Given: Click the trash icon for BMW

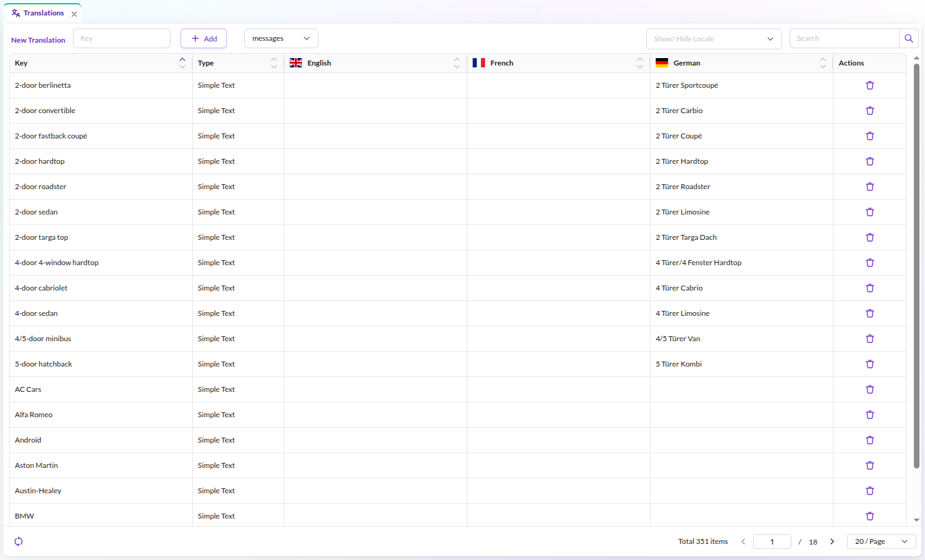Looking at the screenshot, I should coord(869,516).
